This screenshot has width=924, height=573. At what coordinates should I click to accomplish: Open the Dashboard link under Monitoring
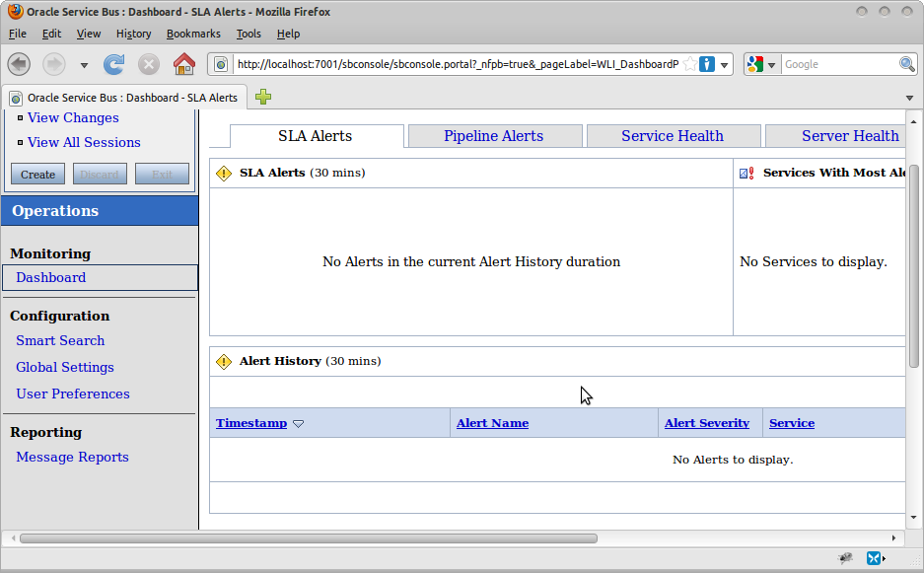50,278
